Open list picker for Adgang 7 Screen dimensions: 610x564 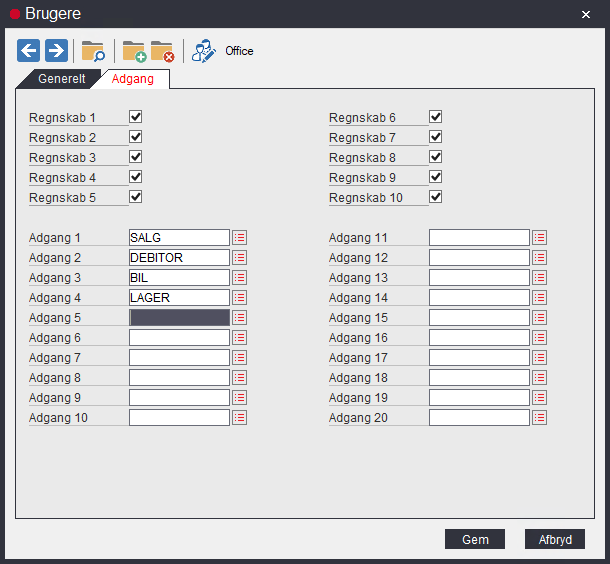240,357
